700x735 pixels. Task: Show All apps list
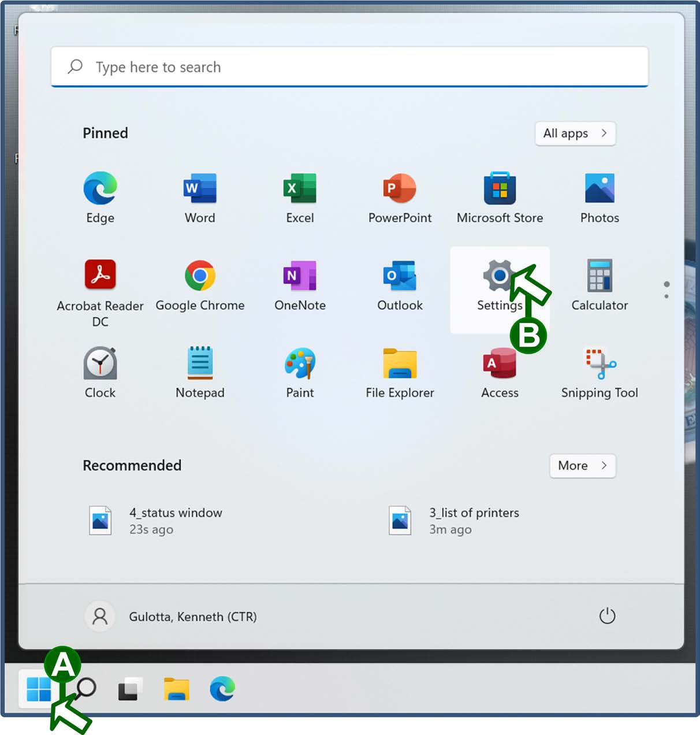tap(575, 133)
